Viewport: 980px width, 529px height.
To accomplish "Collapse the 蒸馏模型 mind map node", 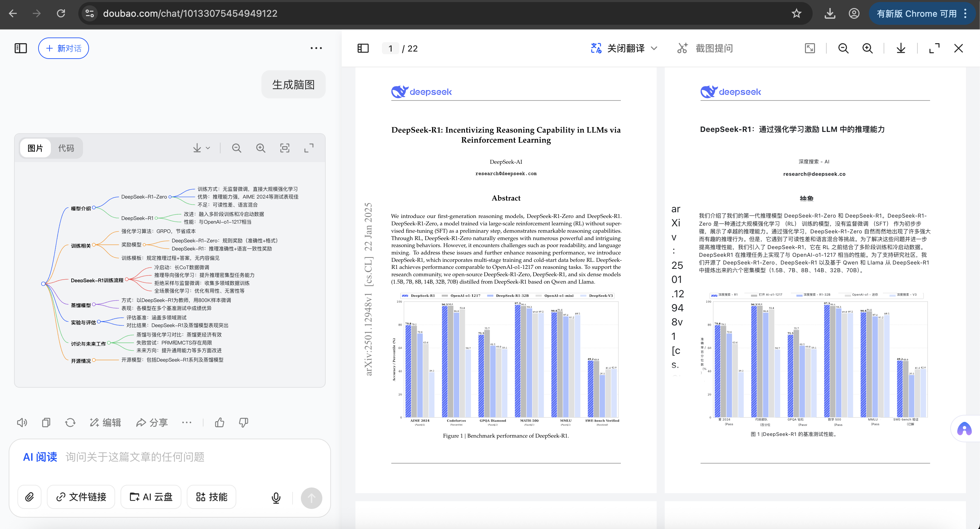I will point(94,304).
